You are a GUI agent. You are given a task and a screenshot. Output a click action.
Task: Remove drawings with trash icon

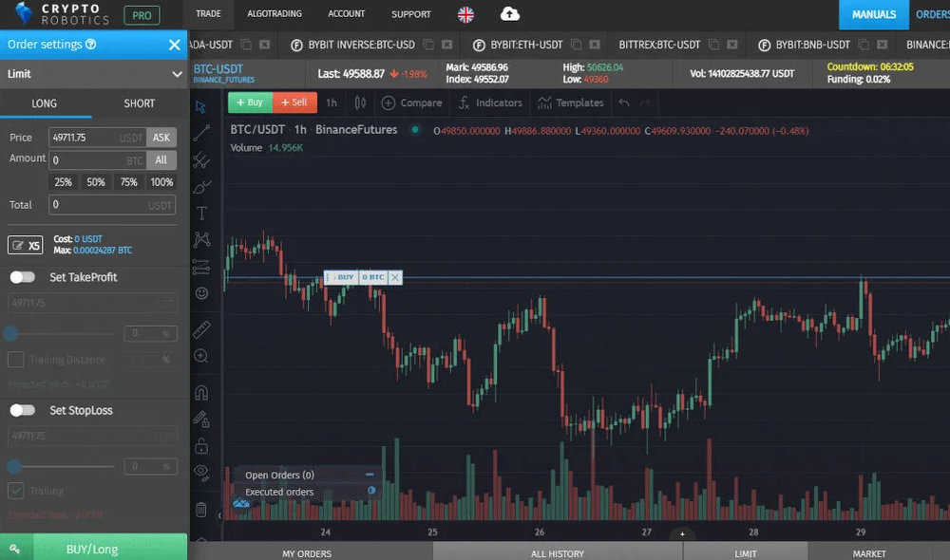(x=201, y=509)
